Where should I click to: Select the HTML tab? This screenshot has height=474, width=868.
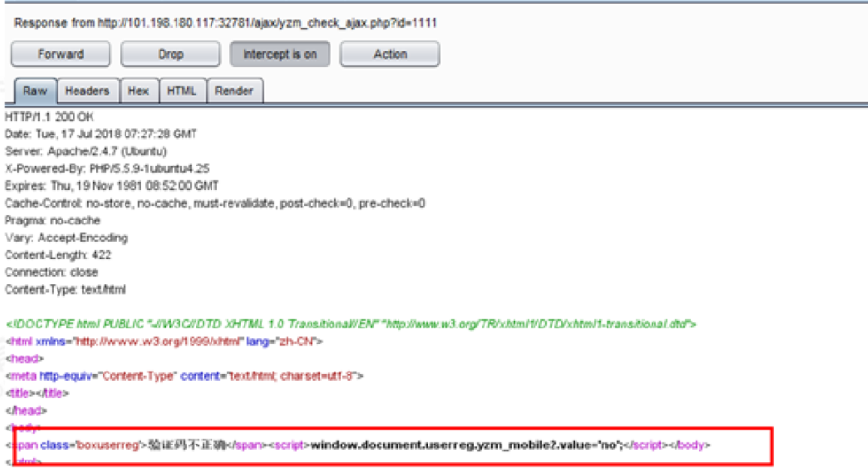(182, 91)
